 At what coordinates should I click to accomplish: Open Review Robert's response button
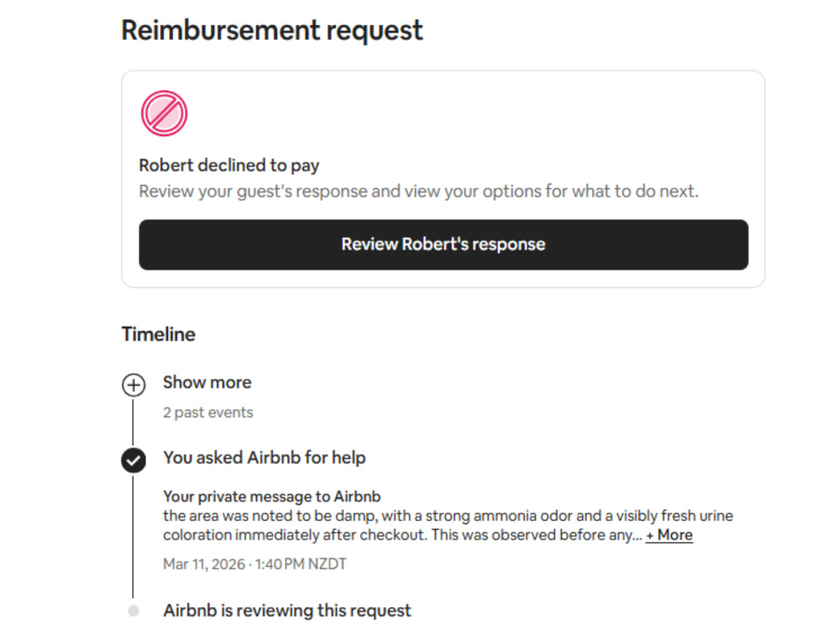click(443, 244)
